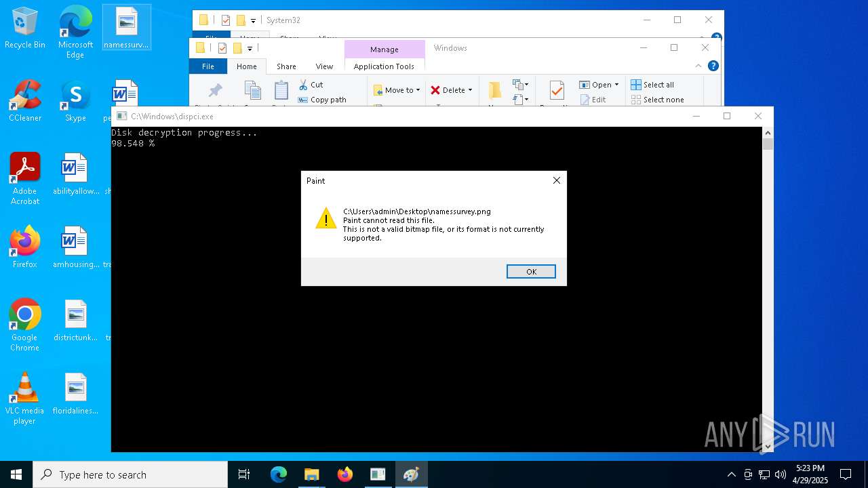
Task: Close the Paint error dialog
Action: click(557, 180)
